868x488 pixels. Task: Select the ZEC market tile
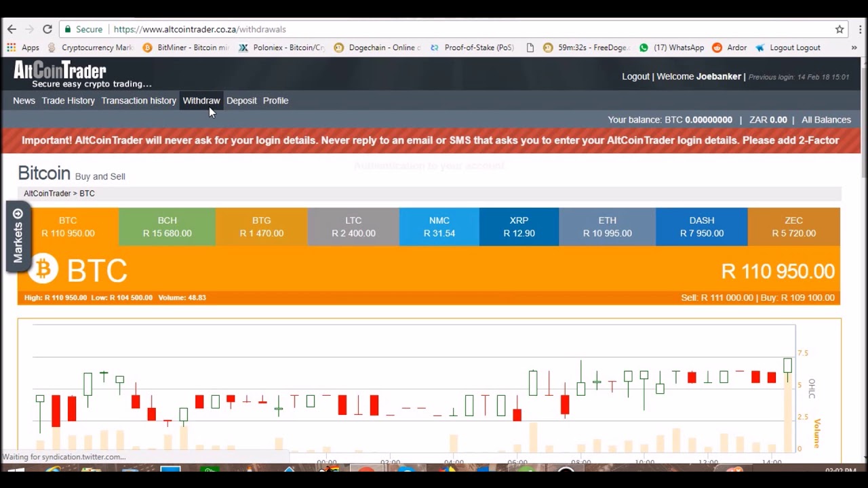coord(793,226)
